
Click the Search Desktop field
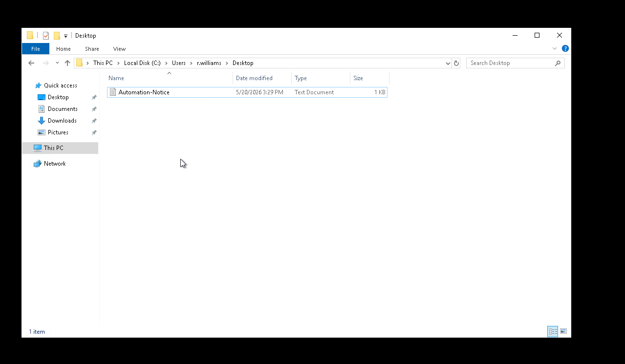[511, 63]
